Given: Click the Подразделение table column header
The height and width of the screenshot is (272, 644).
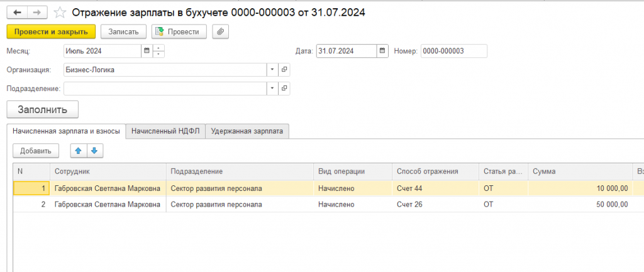Looking at the screenshot, I should (x=240, y=171).
